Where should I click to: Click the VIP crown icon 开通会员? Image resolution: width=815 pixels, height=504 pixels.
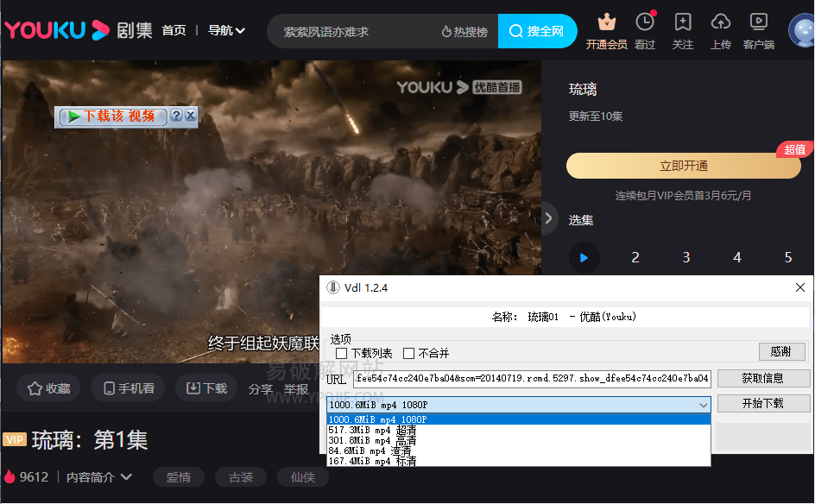(606, 22)
